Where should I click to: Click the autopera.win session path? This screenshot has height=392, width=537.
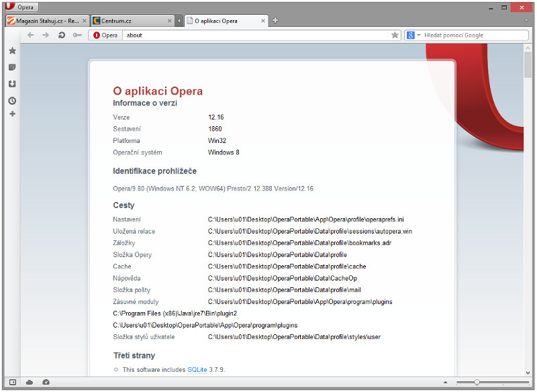tap(310, 232)
